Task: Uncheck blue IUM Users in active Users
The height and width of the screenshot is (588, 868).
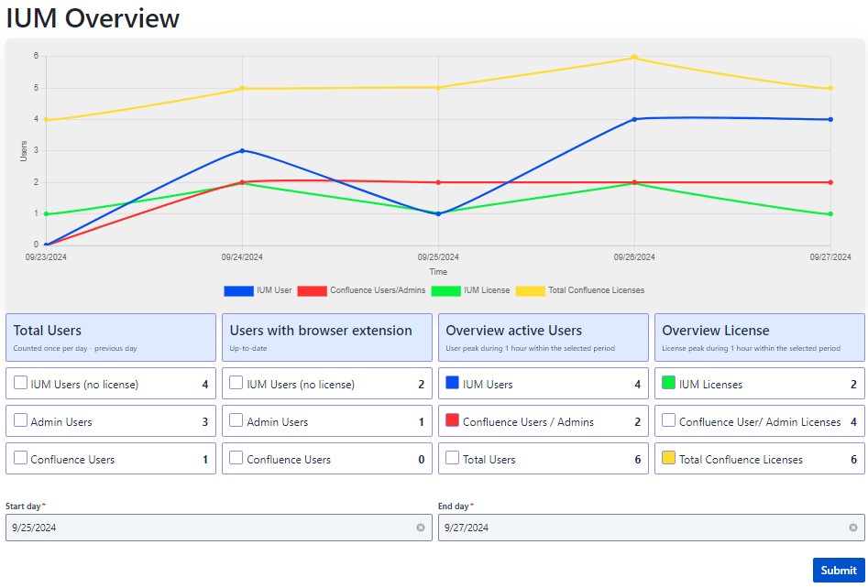Action: pos(452,384)
